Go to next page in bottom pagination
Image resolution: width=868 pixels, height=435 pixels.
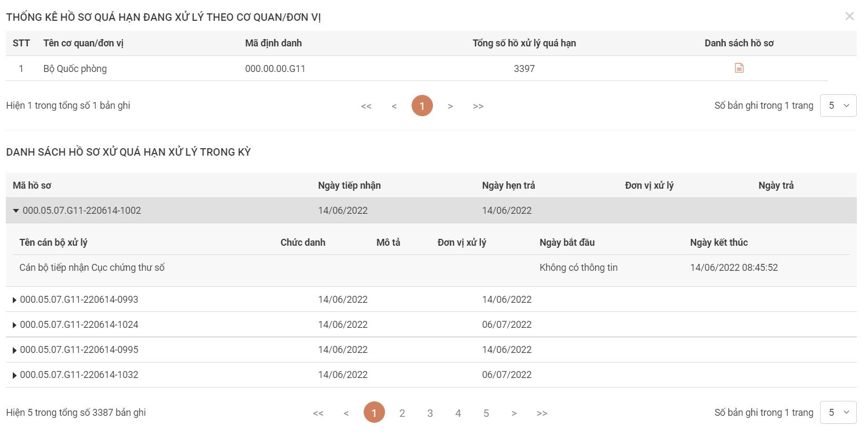coord(514,413)
